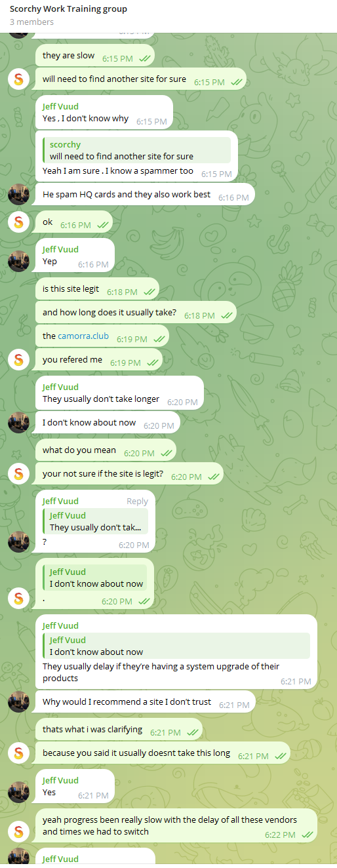
Task: Click the message 'thats what i was clarifying'
Action: 92,729
